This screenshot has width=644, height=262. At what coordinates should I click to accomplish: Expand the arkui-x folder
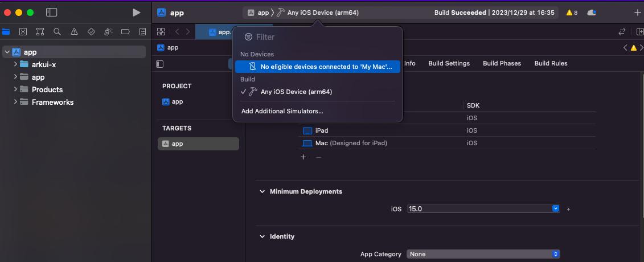15,64
